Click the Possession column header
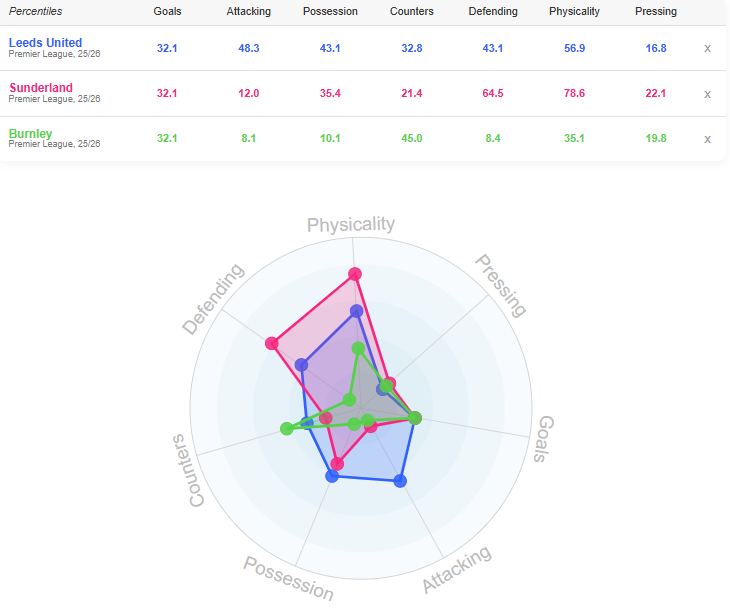The width and height of the screenshot is (730, 610). pos(331,12)
